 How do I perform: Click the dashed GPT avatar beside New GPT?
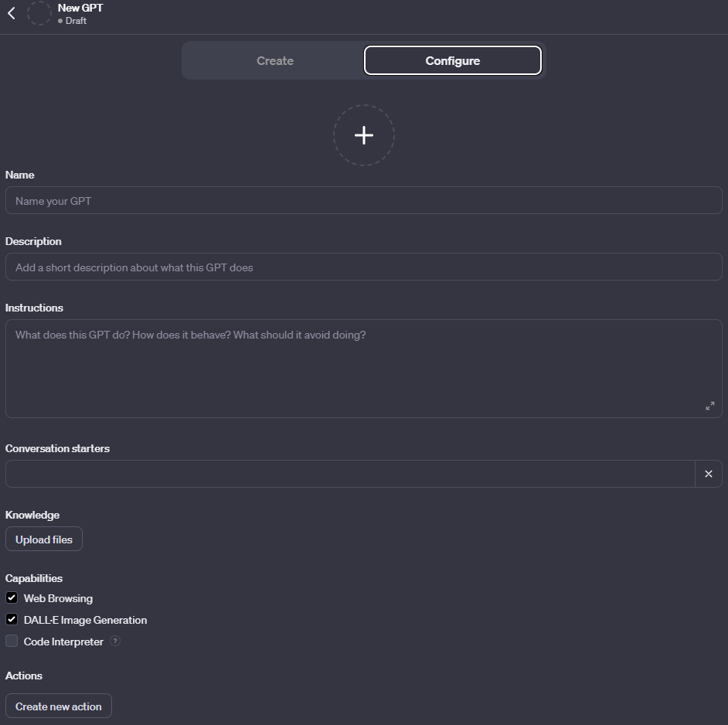coord(39,13)
